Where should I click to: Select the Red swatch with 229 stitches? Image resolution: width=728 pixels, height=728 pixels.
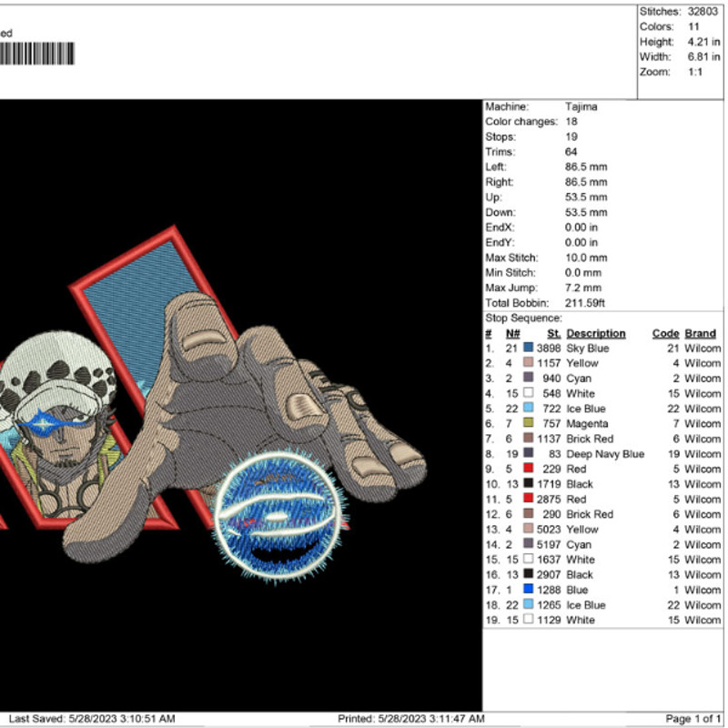coord(529,470)
